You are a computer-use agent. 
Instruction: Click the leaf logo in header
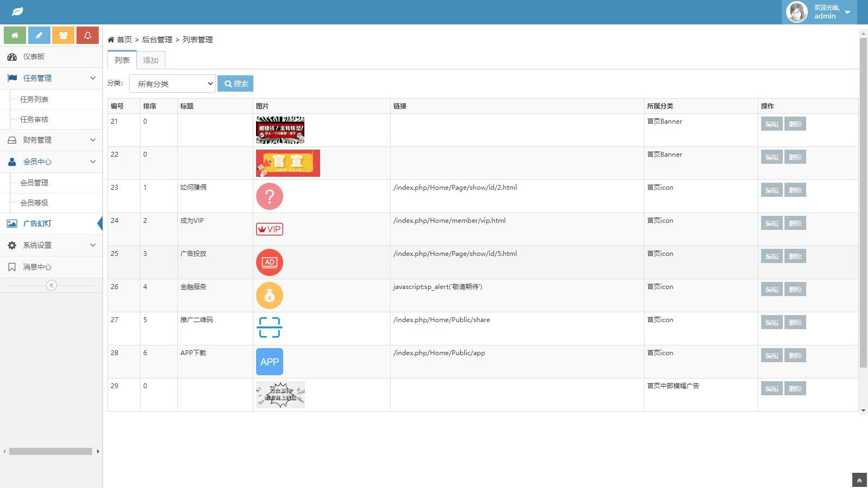17,11
